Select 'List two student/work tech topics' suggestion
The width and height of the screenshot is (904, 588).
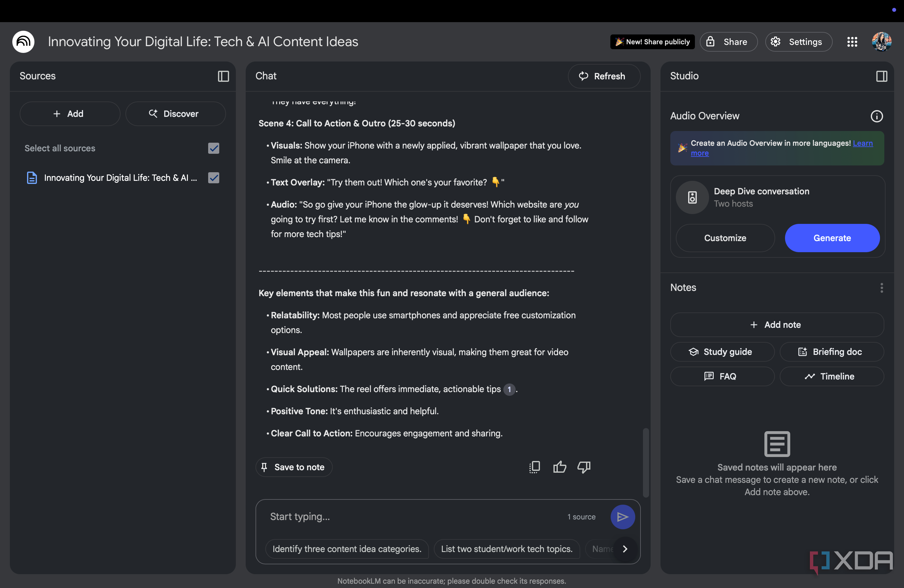(506, 549)
